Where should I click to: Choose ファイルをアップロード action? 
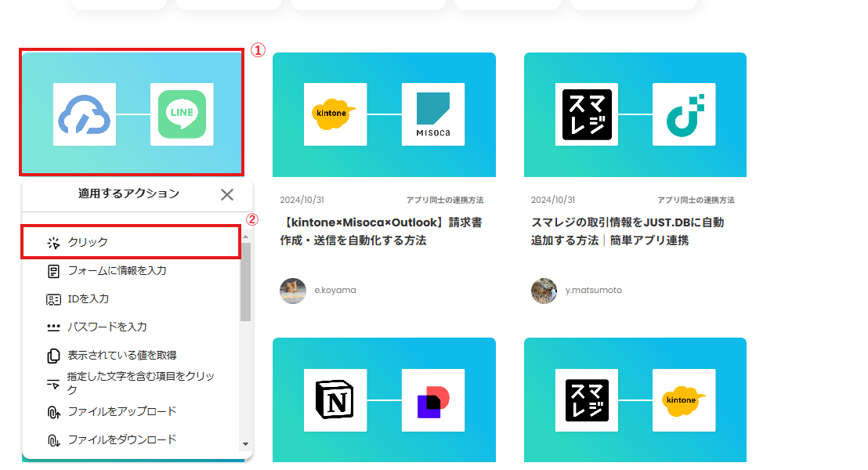coord(131,412)
